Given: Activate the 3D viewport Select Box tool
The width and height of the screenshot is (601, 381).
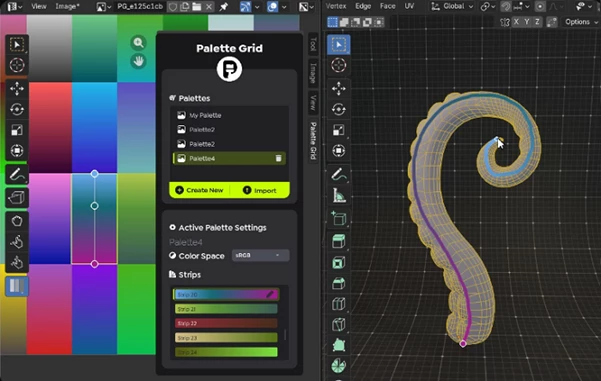Looking at the screenshot, I should click(x=338, y=44).
